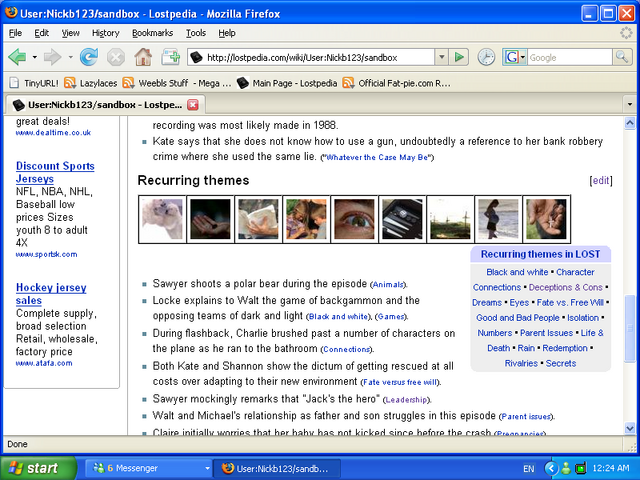
Task: Expand the Messenger taskbar group dropdown
Action: tap(207, 468)
